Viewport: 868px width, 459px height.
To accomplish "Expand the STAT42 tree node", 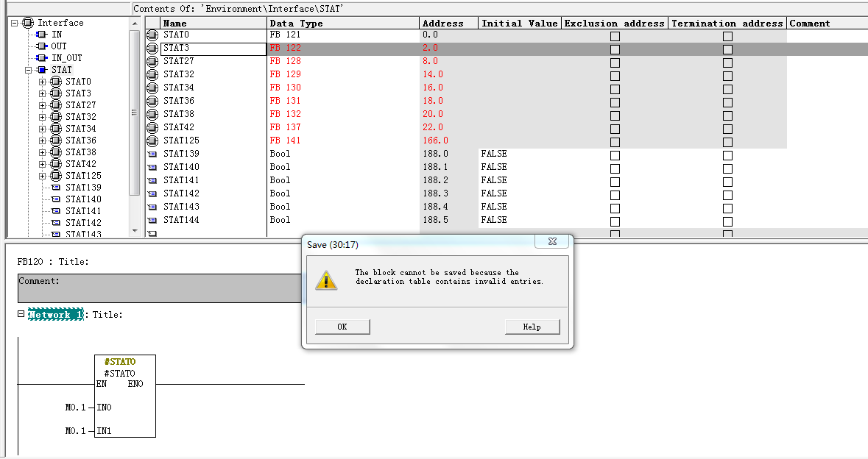I will click(43, 164).
